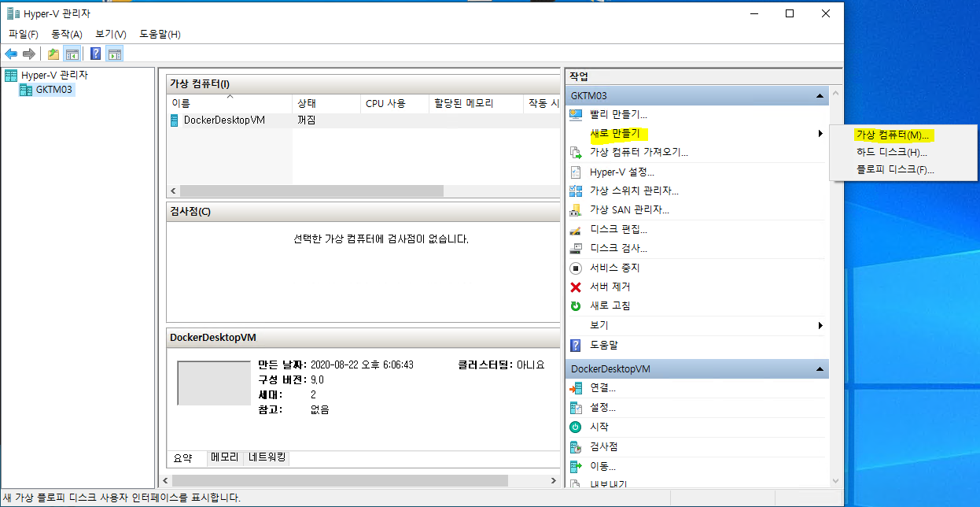
Task: Click the 이동 move icon
Action: (576, 466)
